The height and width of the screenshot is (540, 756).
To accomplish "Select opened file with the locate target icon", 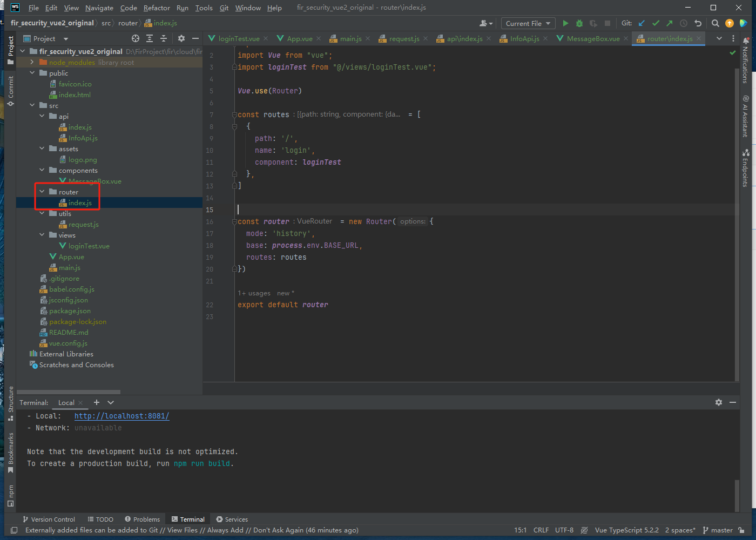I will pyautogui.click(x=136, y=38).
